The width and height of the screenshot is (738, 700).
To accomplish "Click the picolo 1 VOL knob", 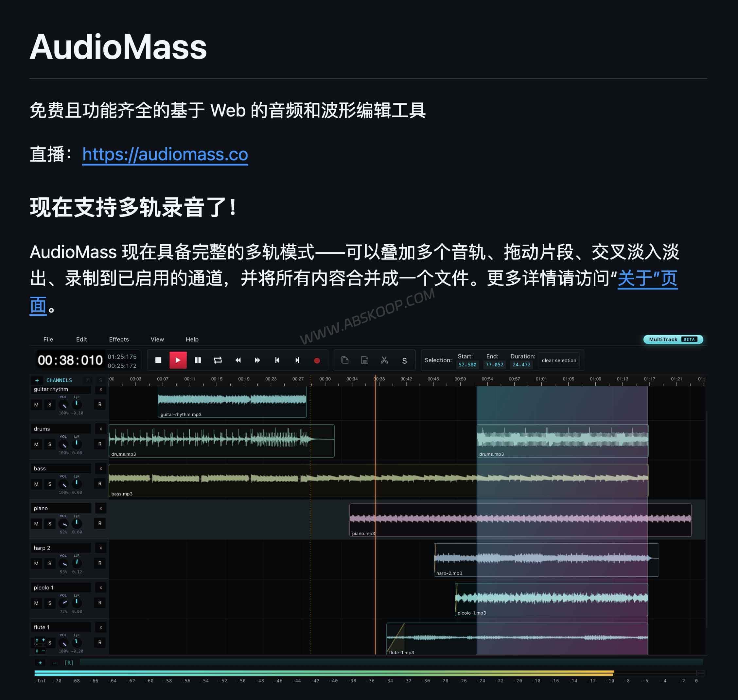I will click(x=64, y=603).
